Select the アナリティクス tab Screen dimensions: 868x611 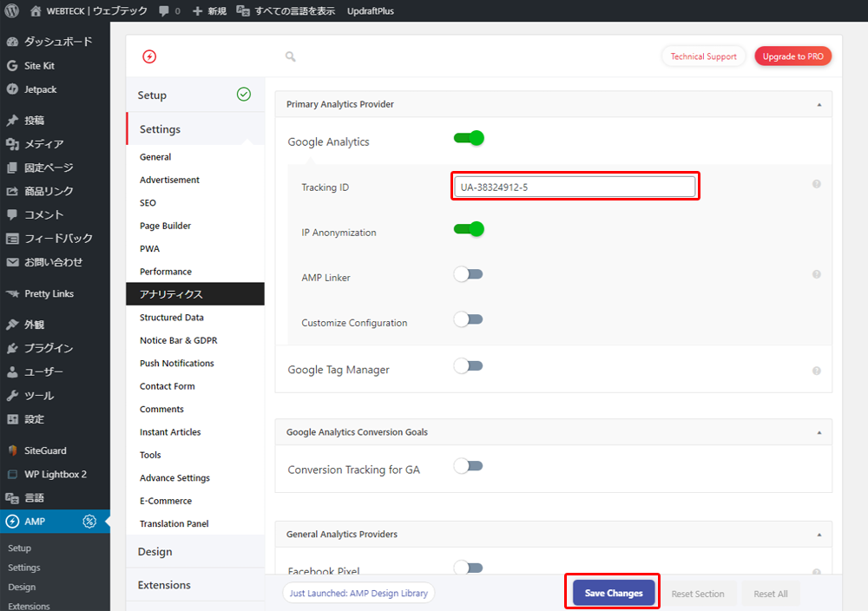[x=195, y=294]
